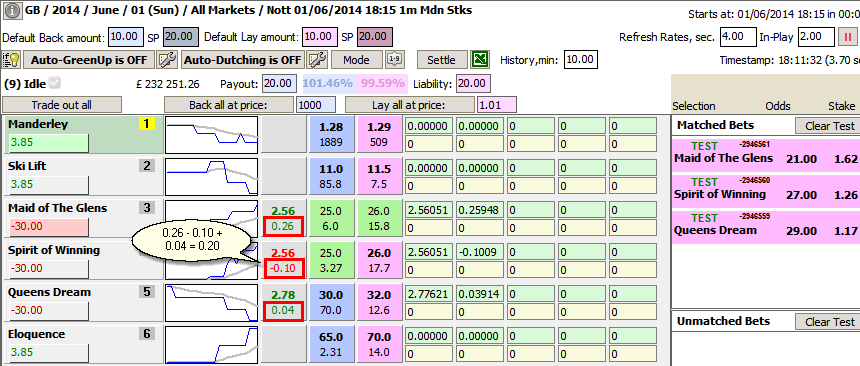Back Manderley at 1.28

331,135
